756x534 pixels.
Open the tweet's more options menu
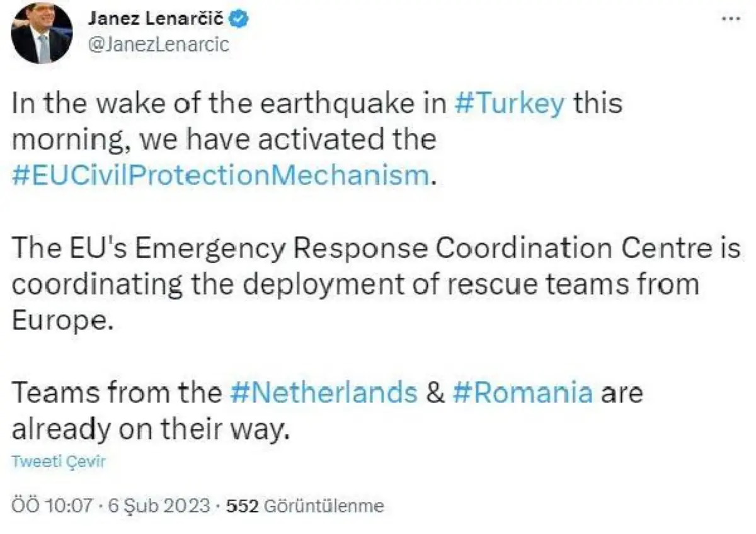(730, 18)
